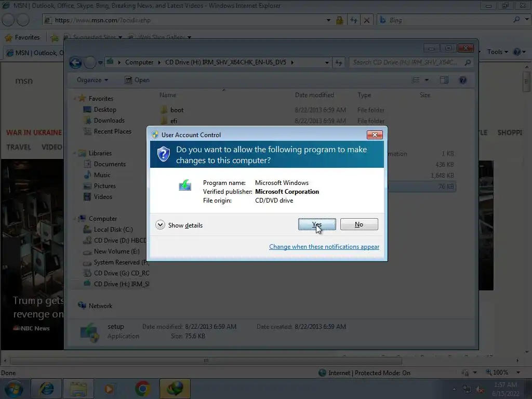
Task: Select Documents library in navigation pane
Action: click(x=110, y=164)
